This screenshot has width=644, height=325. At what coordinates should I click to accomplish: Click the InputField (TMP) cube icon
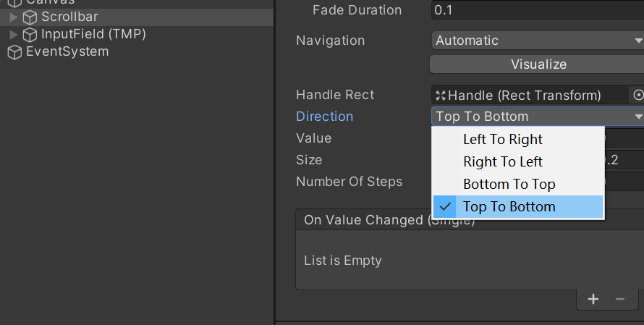pyautogui.click(x=30, y=35)
